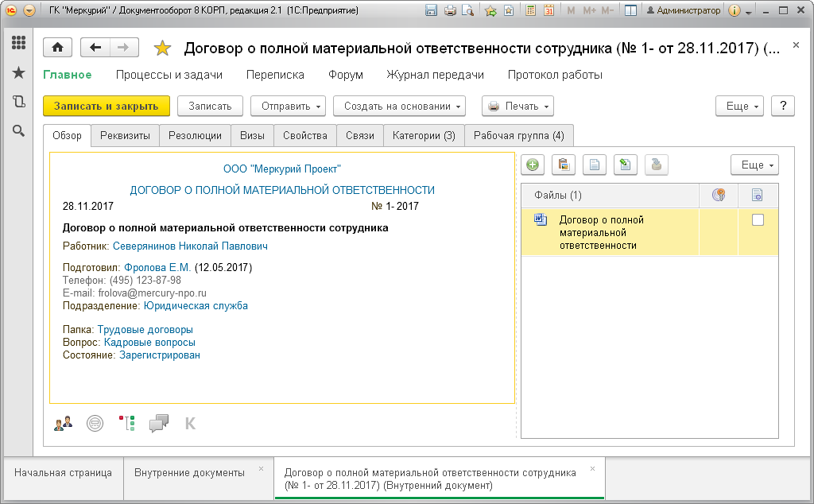Viewport: 814px width, 504px height.
Task: Open the Переписка section
Action: 275,75
